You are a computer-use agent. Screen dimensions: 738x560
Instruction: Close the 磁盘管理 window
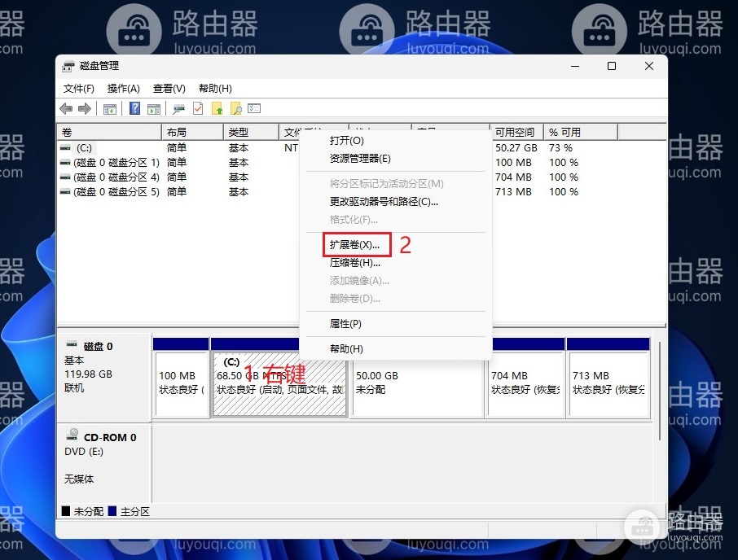coord(649,66)
